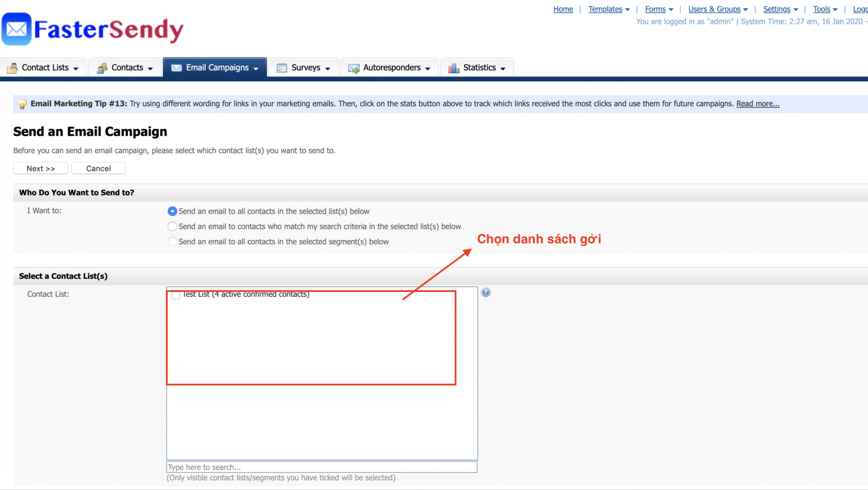The height and width of the screenshot is (490, 868).
Task: Select send to all contacts in lists option
Action: tap(173, 211)
